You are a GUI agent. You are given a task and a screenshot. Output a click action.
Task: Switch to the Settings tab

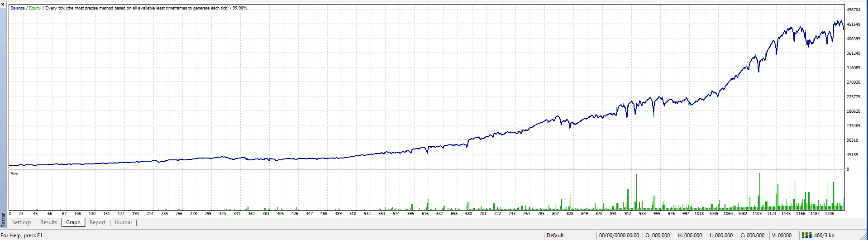(22, 222)
